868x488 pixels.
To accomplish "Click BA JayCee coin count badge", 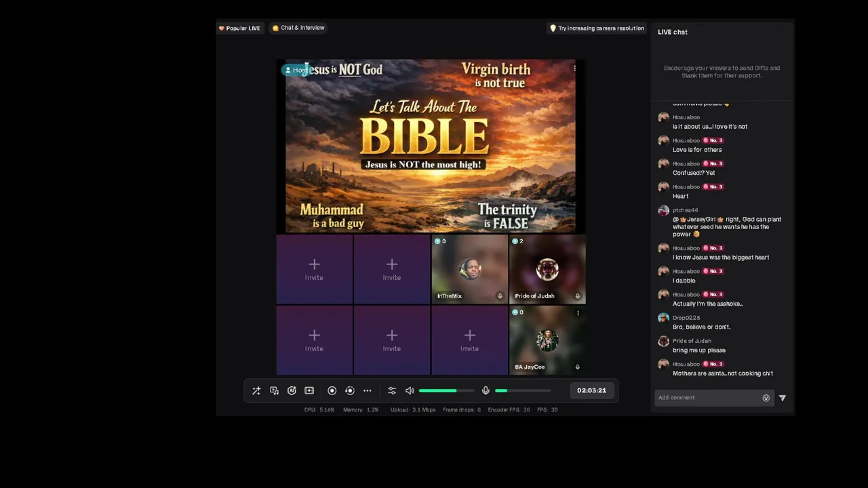I will coord(518,312).
